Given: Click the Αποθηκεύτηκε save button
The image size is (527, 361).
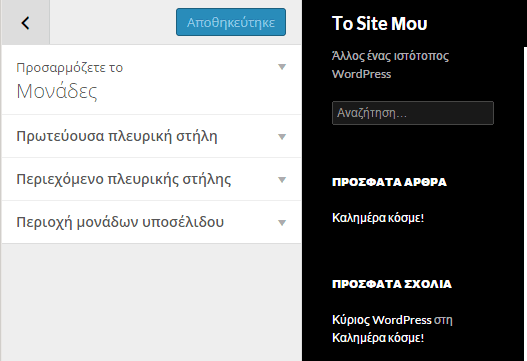Looking at the screenshot, I should tap(231, 22).
